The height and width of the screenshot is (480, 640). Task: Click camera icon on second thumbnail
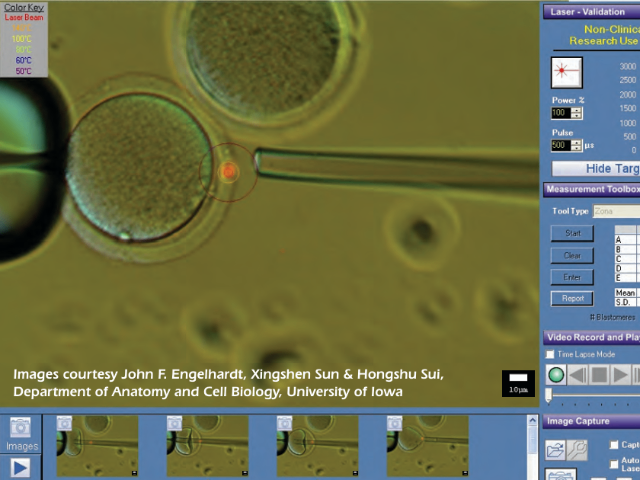[x=174, y=423]
